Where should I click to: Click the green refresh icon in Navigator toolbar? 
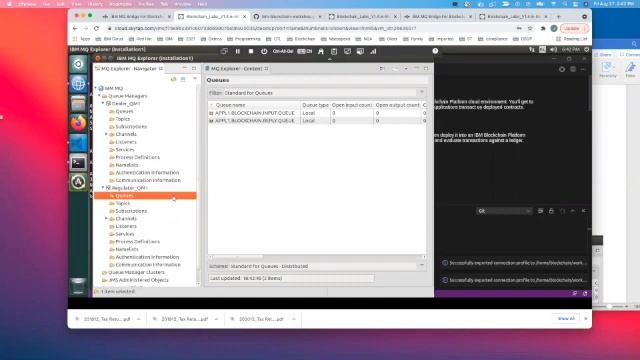(173, 79)
